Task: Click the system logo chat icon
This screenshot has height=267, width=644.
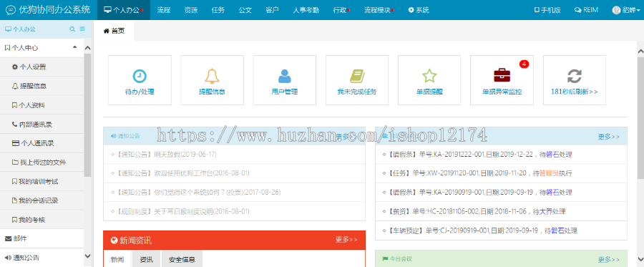Action: click(10, 10)
